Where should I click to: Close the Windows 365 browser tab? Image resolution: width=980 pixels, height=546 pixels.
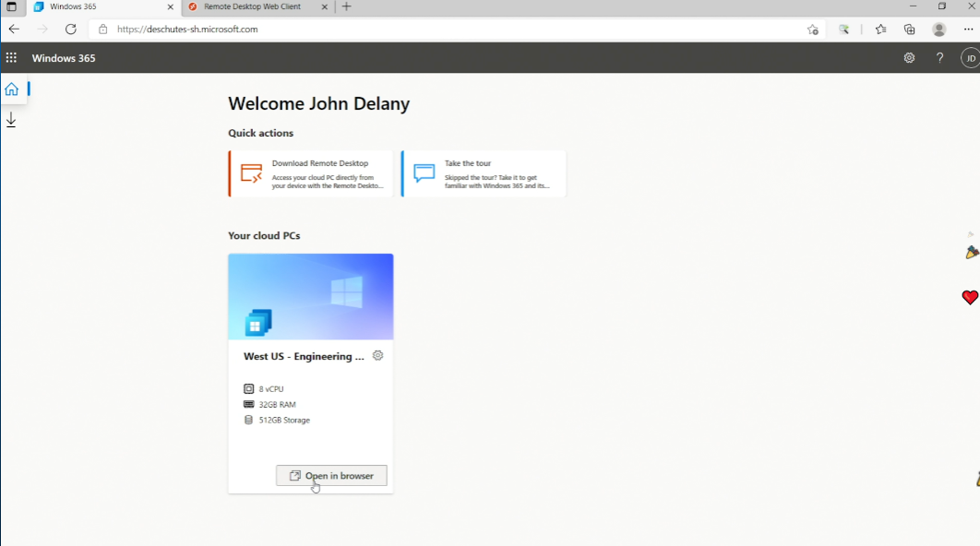[x=170, y=6]
